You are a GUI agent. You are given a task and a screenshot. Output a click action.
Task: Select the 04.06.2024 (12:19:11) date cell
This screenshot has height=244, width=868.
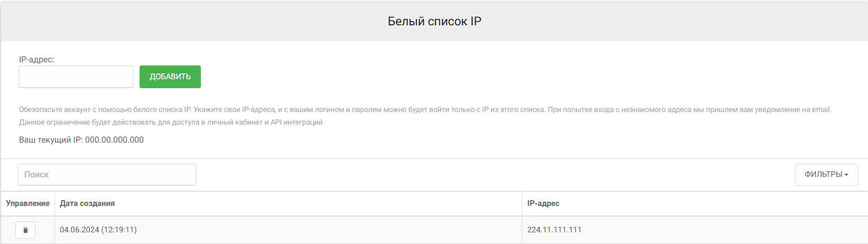click(98, 230)
